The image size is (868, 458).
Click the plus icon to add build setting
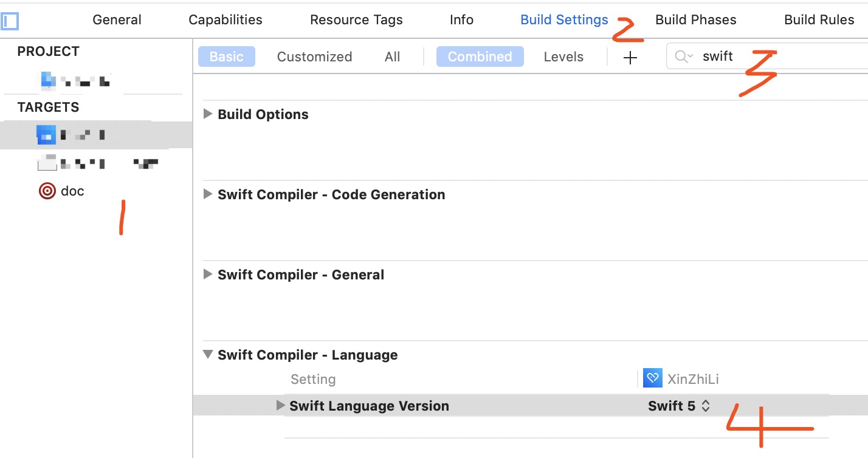(630, 58)
